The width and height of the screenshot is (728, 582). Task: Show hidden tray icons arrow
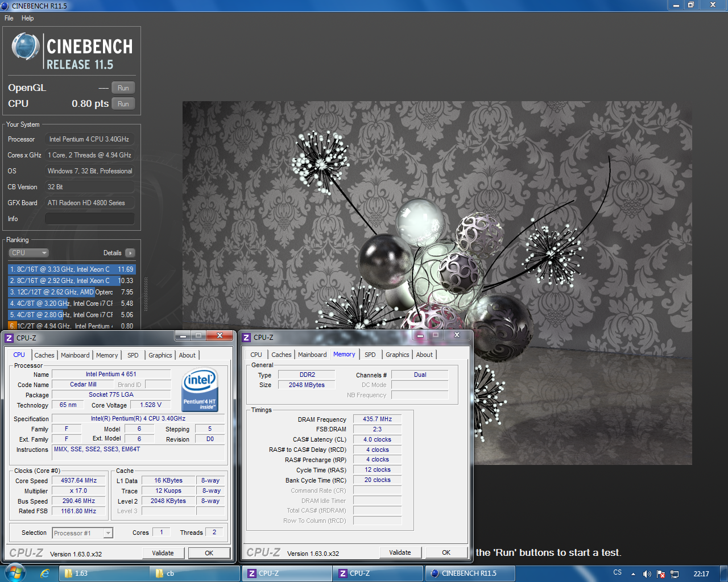click(x=633, y=574)
